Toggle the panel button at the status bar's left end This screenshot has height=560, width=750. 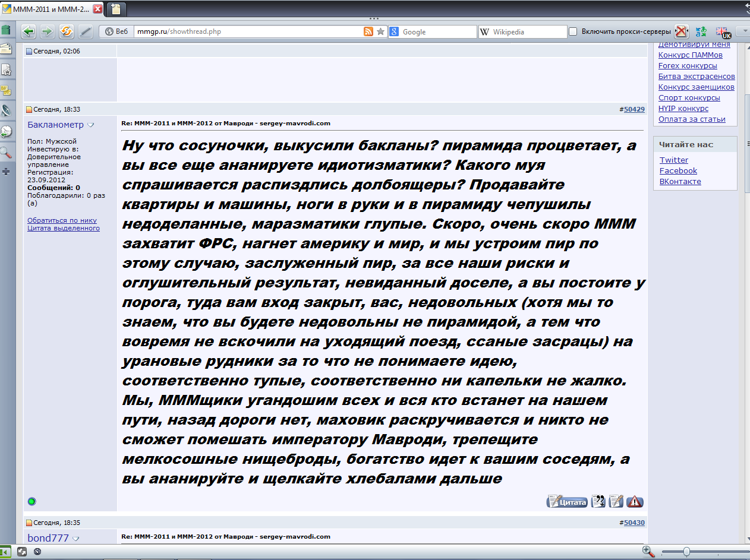[5, 552]
